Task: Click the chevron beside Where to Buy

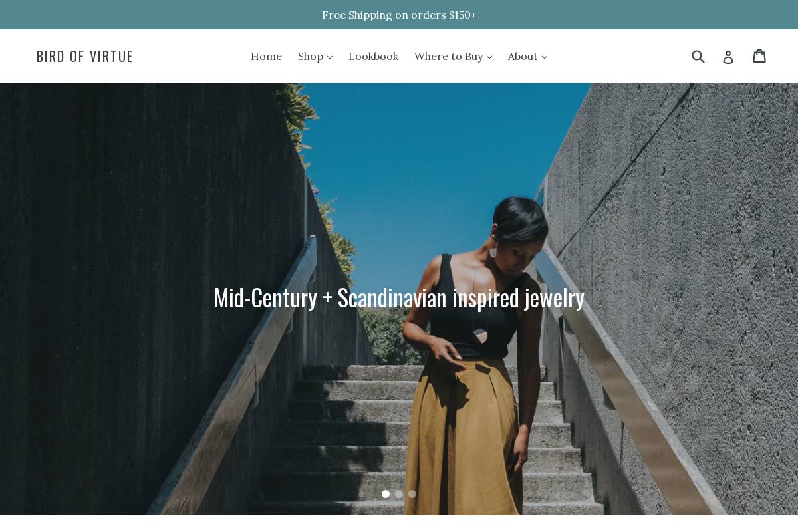Action: [489, 57]
